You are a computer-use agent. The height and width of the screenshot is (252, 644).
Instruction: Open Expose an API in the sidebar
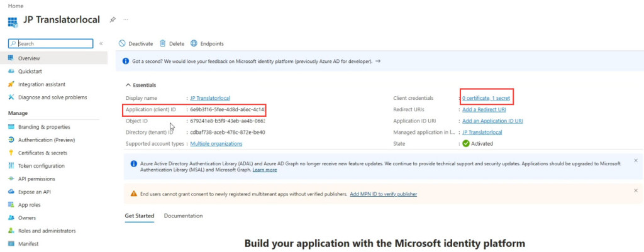coord(35,192)
